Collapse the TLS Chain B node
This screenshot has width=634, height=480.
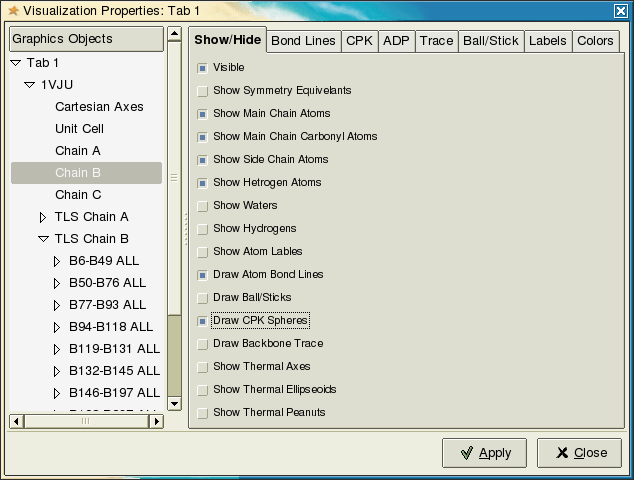coord(43,239)
